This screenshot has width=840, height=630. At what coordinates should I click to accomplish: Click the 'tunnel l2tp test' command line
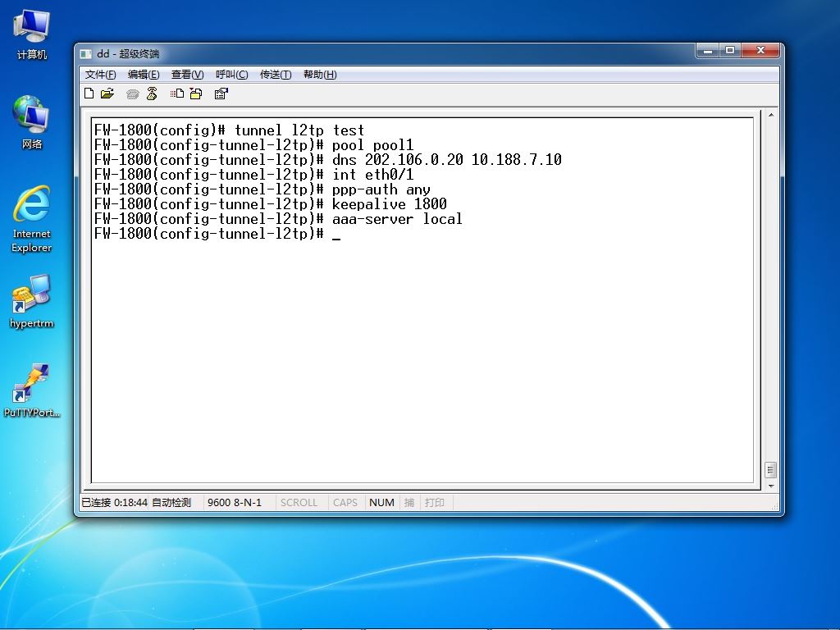tap(229, 130)
